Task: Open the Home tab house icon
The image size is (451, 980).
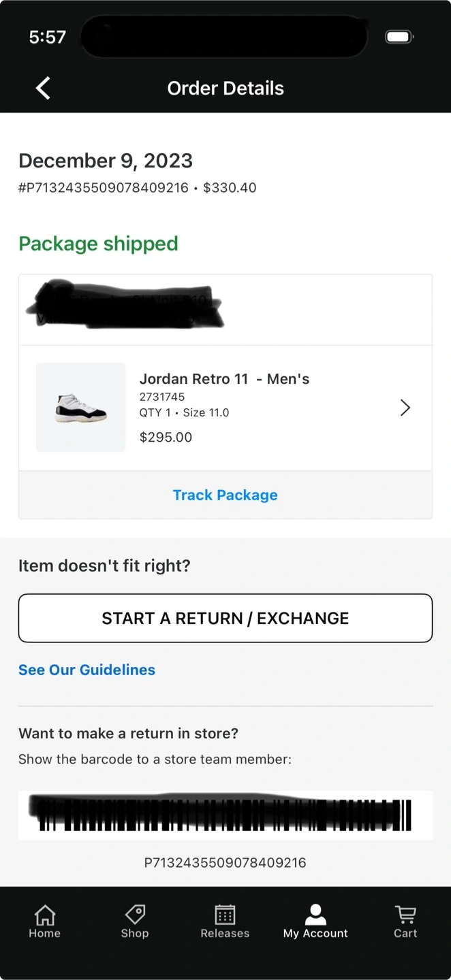Action: [x=45, y=915]
